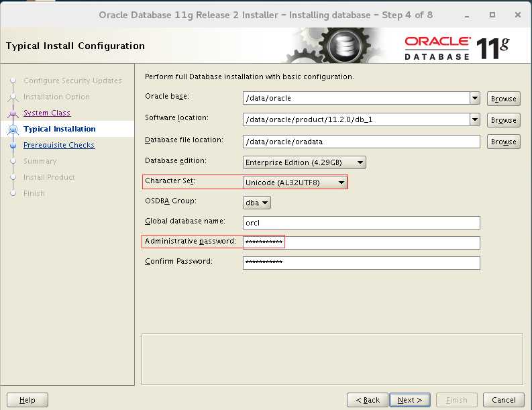Viewport: 532px width, 410px height.
Task: Click the Database edition label
Action: click(175, 160)
